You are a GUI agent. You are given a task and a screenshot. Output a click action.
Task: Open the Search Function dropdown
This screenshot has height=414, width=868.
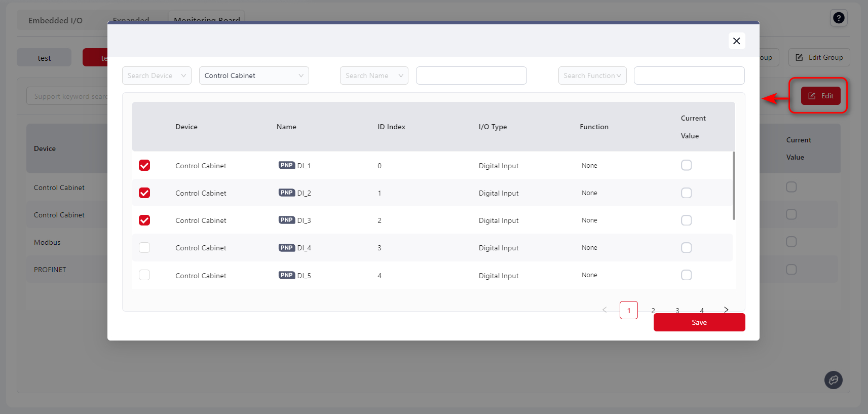pos(592,76)
